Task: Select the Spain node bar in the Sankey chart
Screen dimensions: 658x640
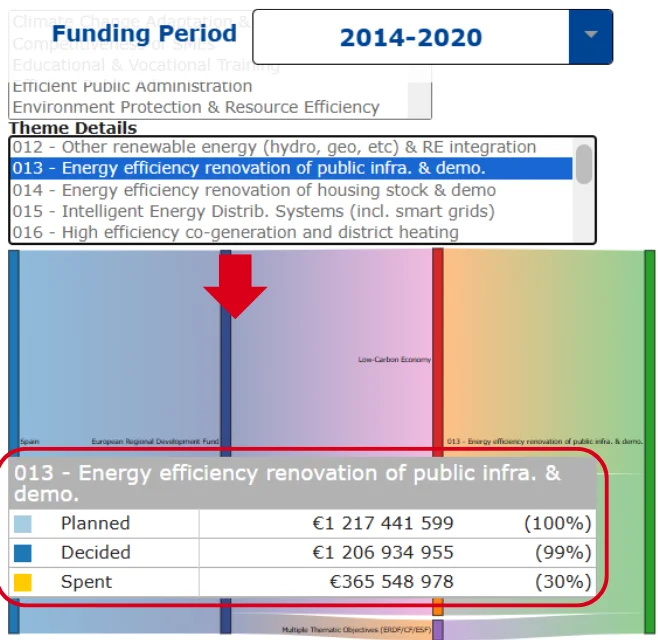Action: pos(13,350)
